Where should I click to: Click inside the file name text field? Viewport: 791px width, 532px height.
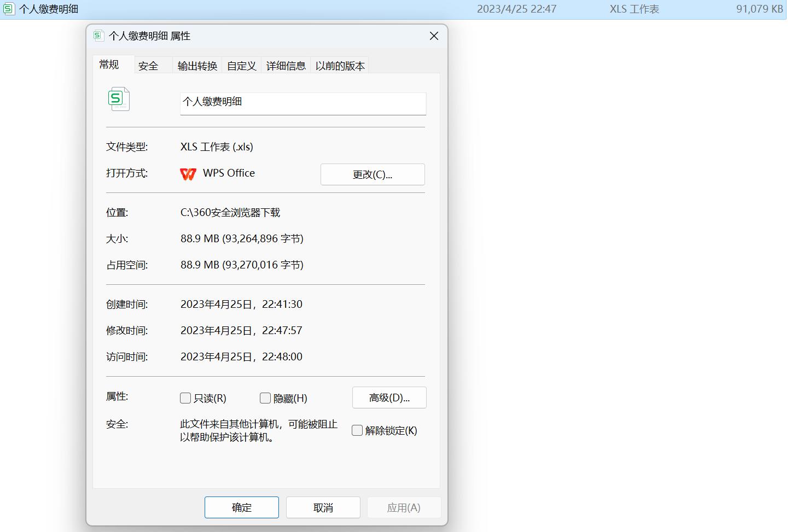tap(303, 103)
